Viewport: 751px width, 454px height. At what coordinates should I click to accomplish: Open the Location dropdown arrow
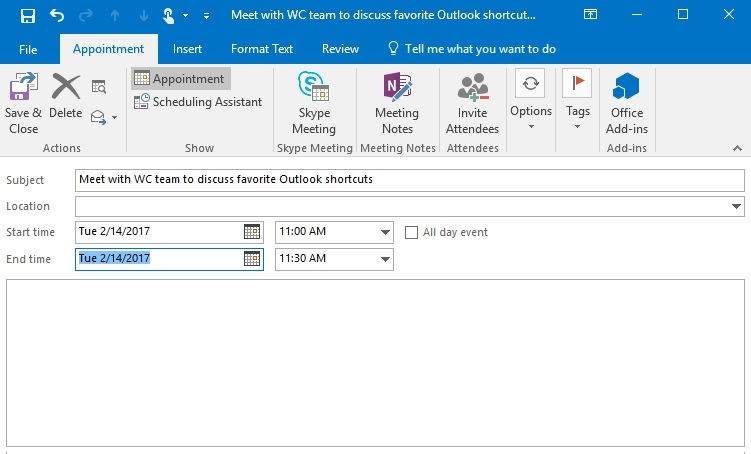pyautogui.click(x=736, y=206)
